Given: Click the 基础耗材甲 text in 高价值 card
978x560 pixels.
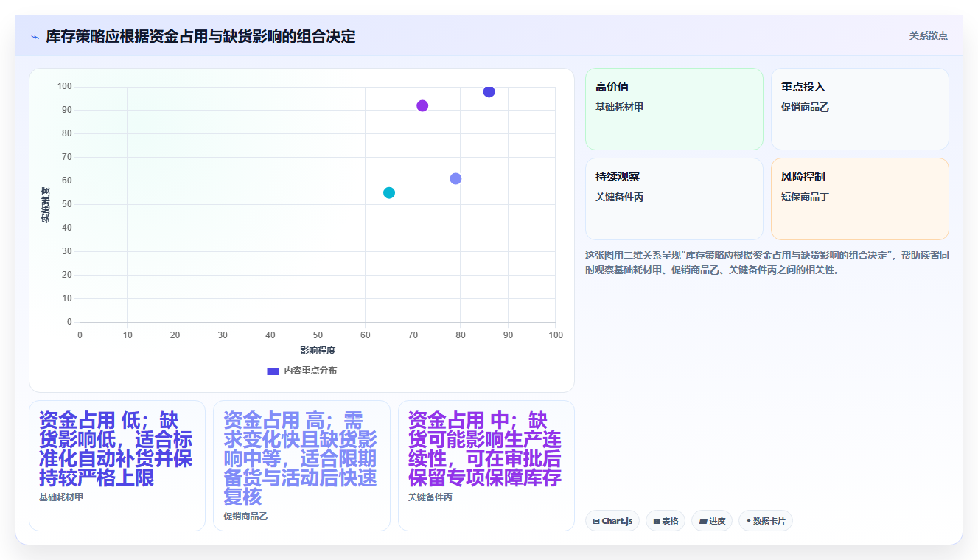Looking at the screenshot, I should (x=619, y=107).
